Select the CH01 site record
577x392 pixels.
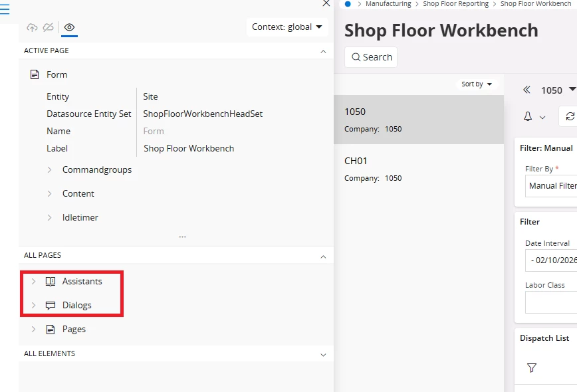click(419, 169)
